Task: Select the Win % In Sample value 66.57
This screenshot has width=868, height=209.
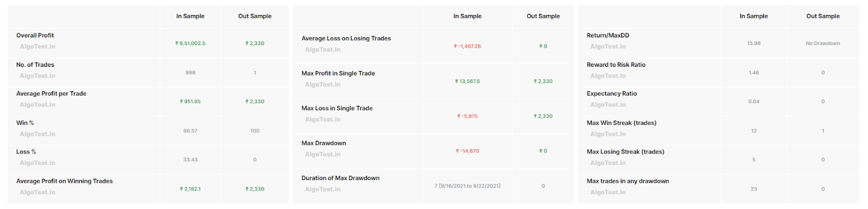Action: [x=190, y=131]
